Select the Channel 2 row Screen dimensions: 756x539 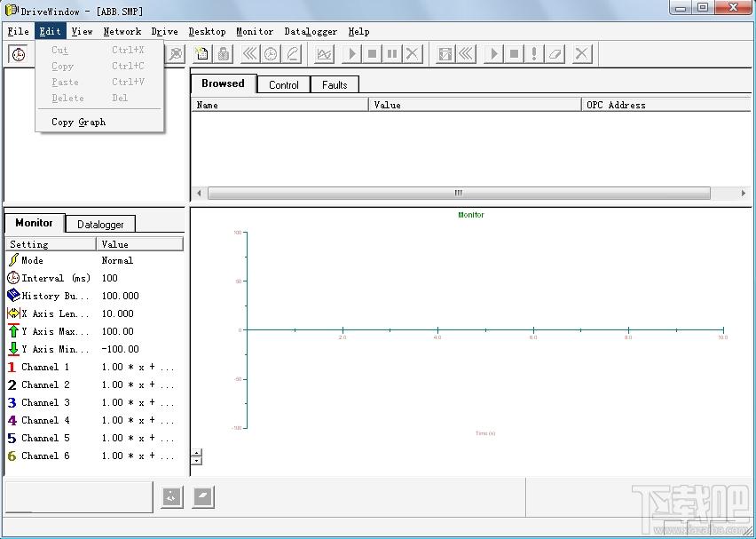point(94,385)
